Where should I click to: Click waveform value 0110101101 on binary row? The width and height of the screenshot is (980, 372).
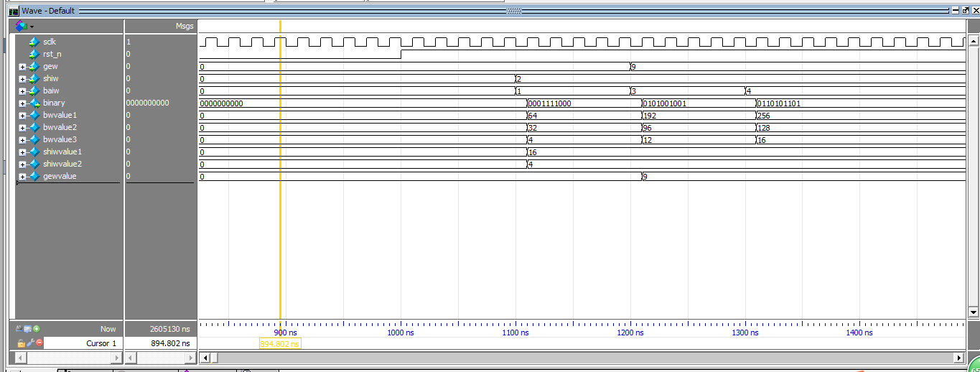[779, 103]
